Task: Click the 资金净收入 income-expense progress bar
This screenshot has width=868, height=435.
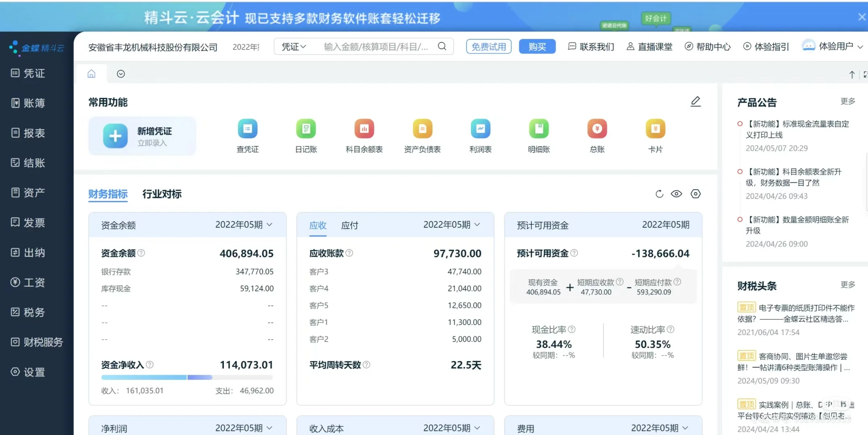Action: [x=187, y=377]
